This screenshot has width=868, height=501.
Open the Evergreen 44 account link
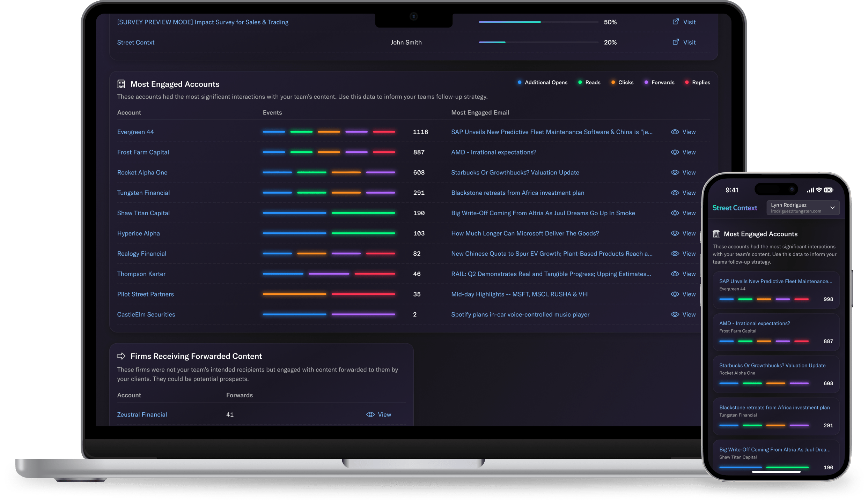pyautogui.click(x=135, y=132)
